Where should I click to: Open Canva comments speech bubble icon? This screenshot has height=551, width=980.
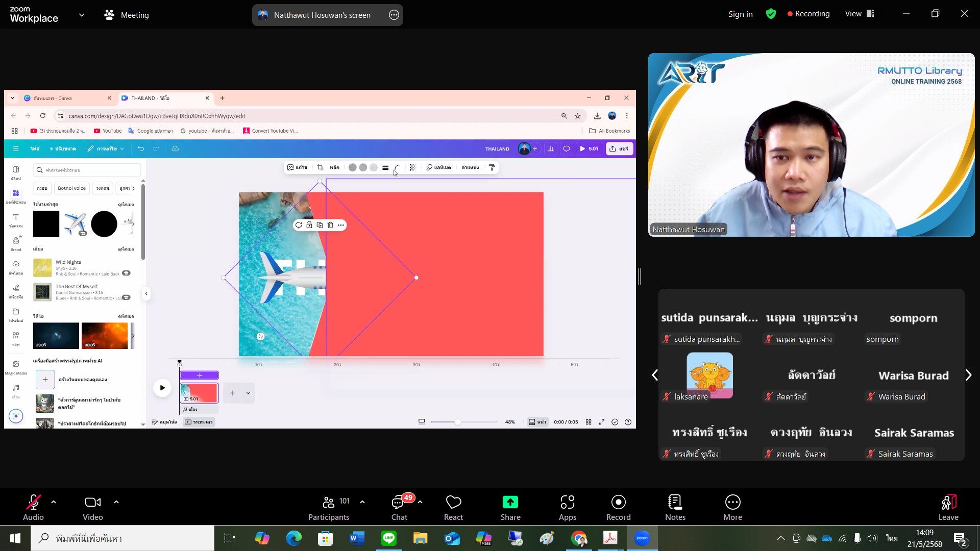567,149
